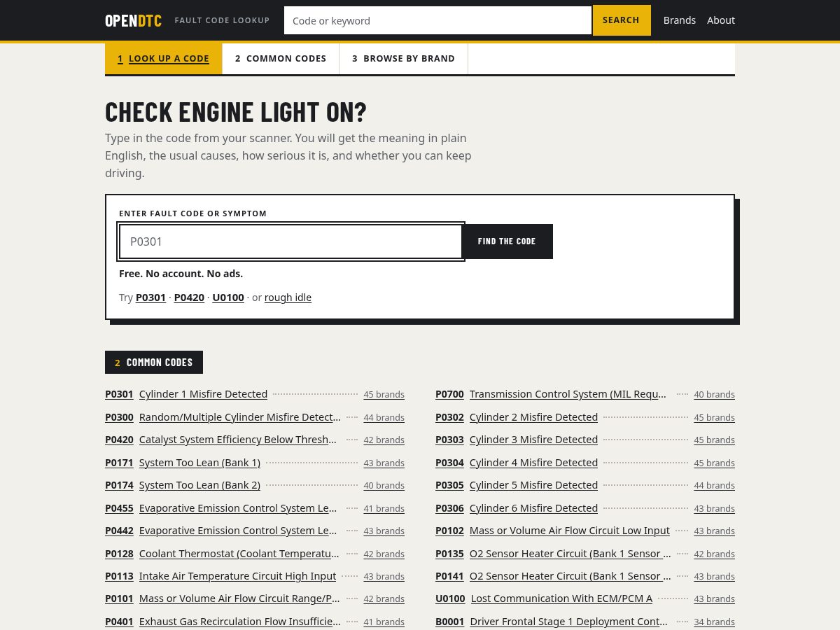The image size is (840, 630).
Task: Open the P0128 code link
Action: coord(119,554)
